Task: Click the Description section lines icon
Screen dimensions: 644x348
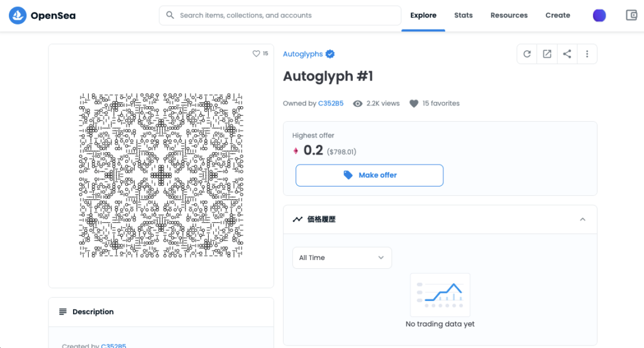Action: (63, 312)
